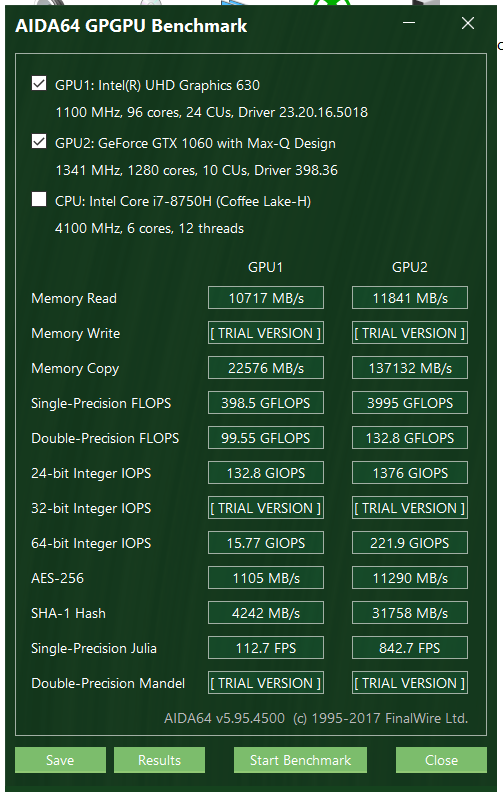Click GPU1 Memory Write trial version box
Viewport: 503px width, 796px height.
point(266,333)
